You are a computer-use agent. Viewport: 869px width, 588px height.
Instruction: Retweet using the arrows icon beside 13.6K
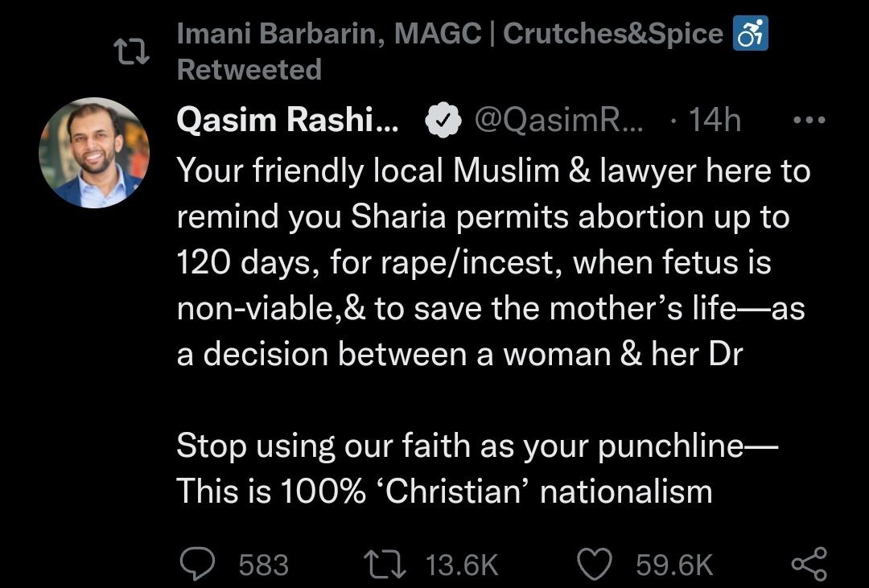385,563
